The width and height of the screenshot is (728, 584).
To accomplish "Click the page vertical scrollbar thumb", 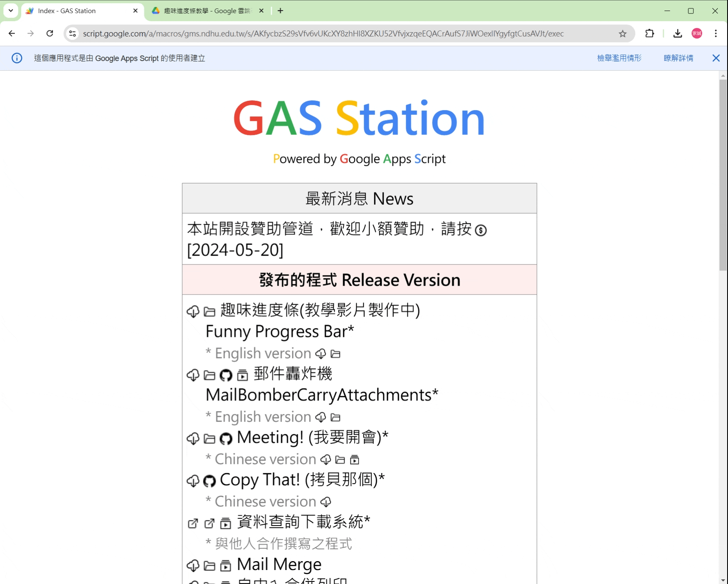I will tap(723, 175).
